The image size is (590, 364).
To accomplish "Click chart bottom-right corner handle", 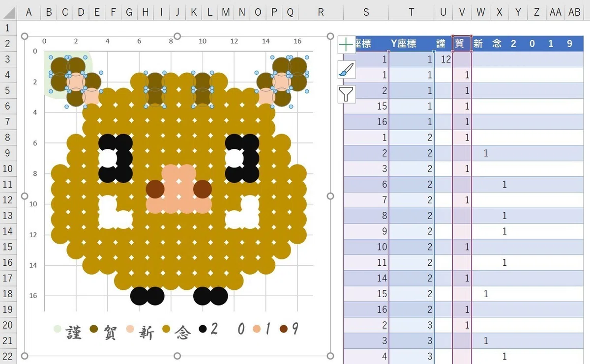I will 330,356.
